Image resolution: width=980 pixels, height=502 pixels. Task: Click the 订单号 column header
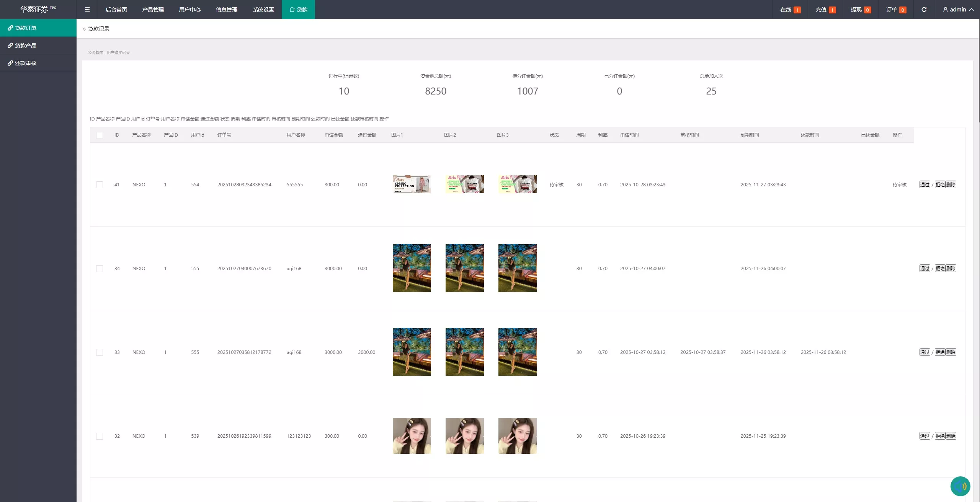(x=224, y=135)
